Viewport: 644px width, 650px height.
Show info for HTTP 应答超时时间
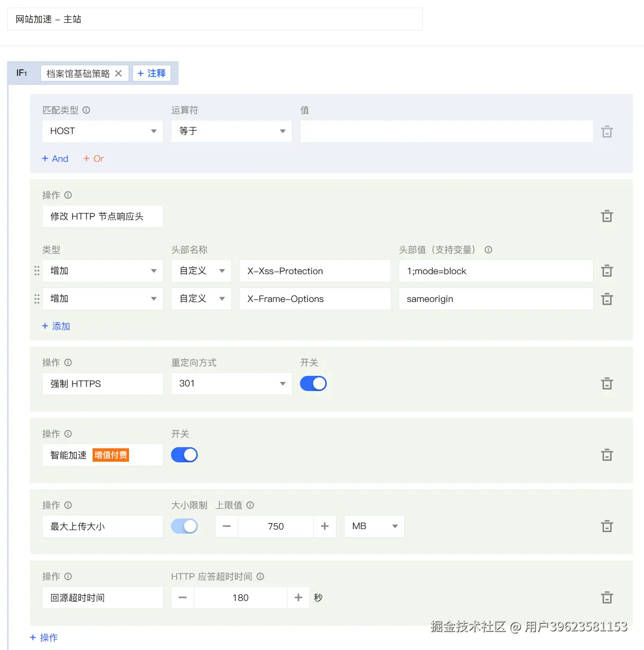click(261, 576)
